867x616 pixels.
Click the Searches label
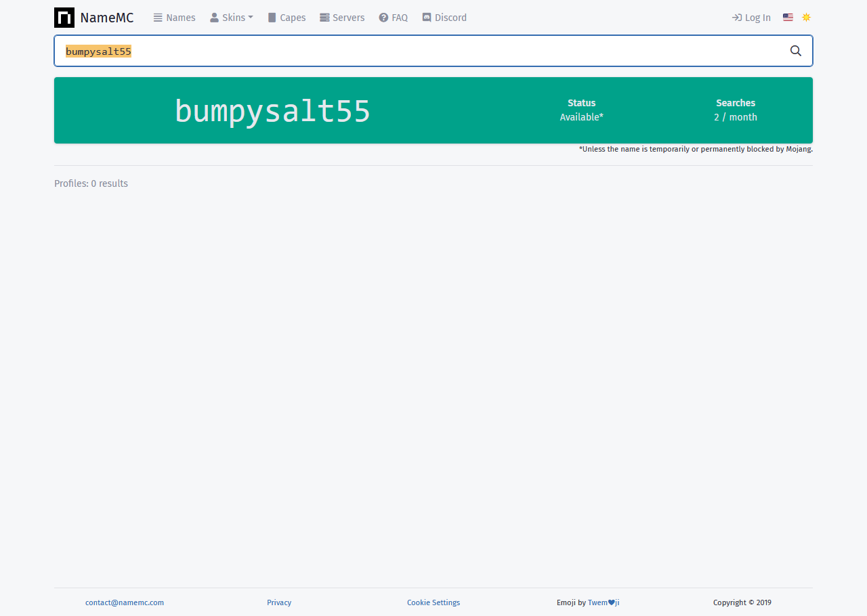click(736, 103)
